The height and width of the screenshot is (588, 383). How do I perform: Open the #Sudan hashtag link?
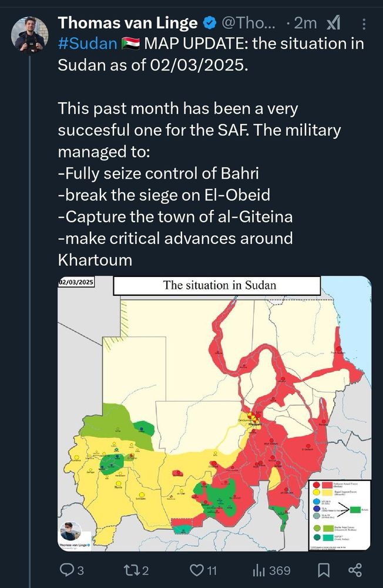pyautogui.click(x=88, y=44)
